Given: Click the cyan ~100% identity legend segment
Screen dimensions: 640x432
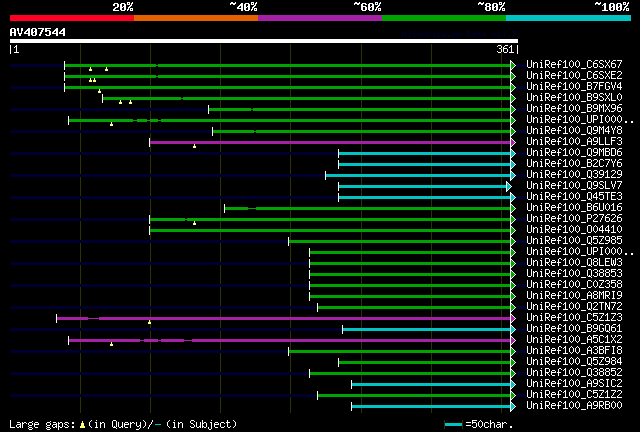Looking at the screenshot, I should click(x=569, y=18).
